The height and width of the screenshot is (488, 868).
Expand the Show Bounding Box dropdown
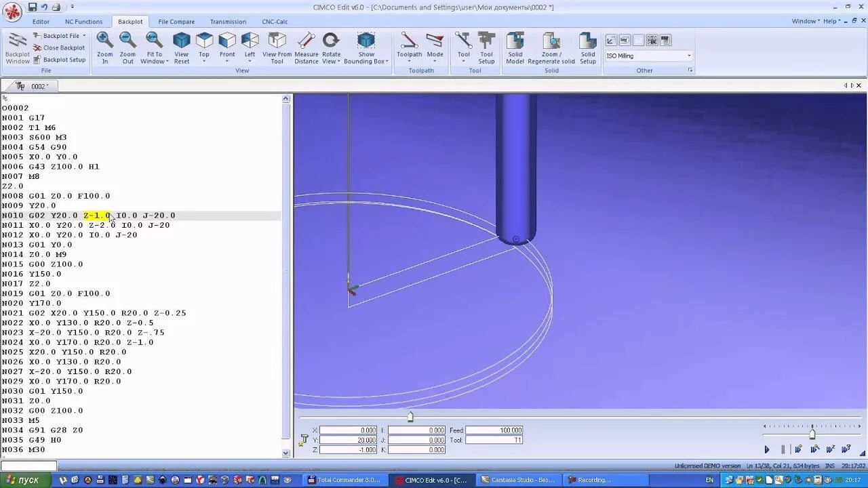387,62
